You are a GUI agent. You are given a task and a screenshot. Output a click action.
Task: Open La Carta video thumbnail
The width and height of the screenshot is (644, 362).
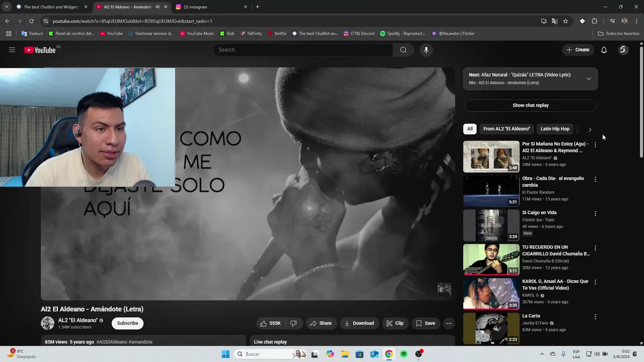coord(491,328)
